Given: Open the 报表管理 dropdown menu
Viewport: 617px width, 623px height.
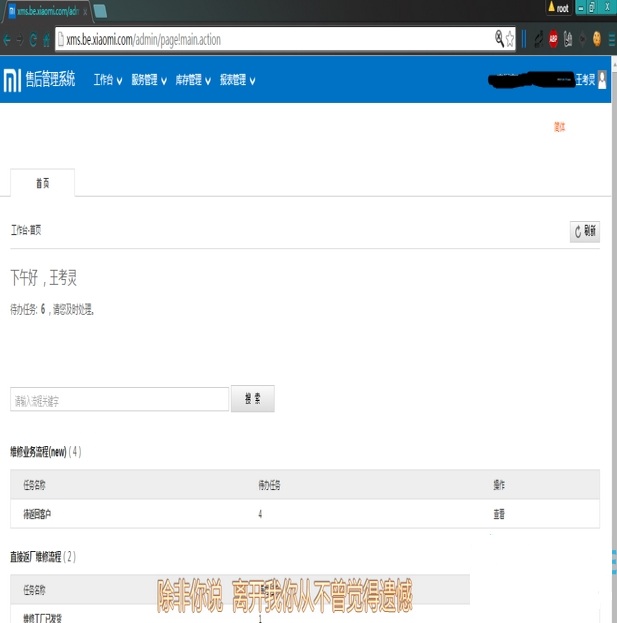Looking at the screenshot, I should click(238, 80).
